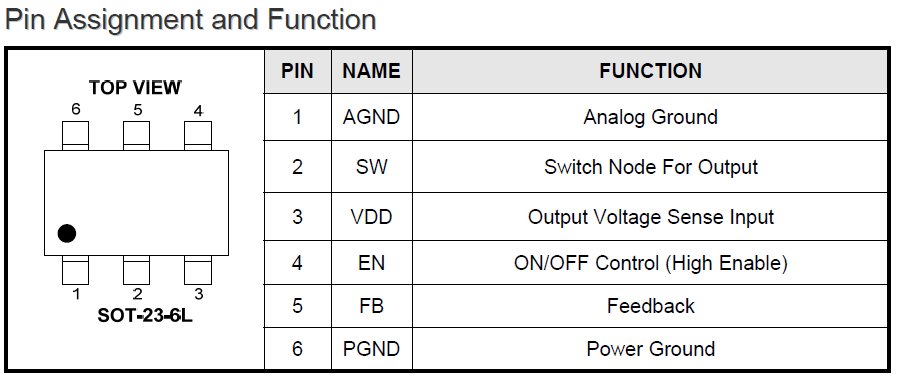Click the Power Ground function text

click(651, 349)
